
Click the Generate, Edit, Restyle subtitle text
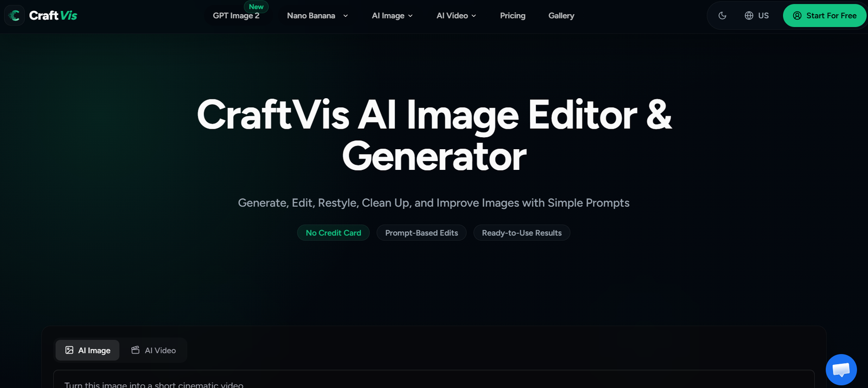point(434,203)
